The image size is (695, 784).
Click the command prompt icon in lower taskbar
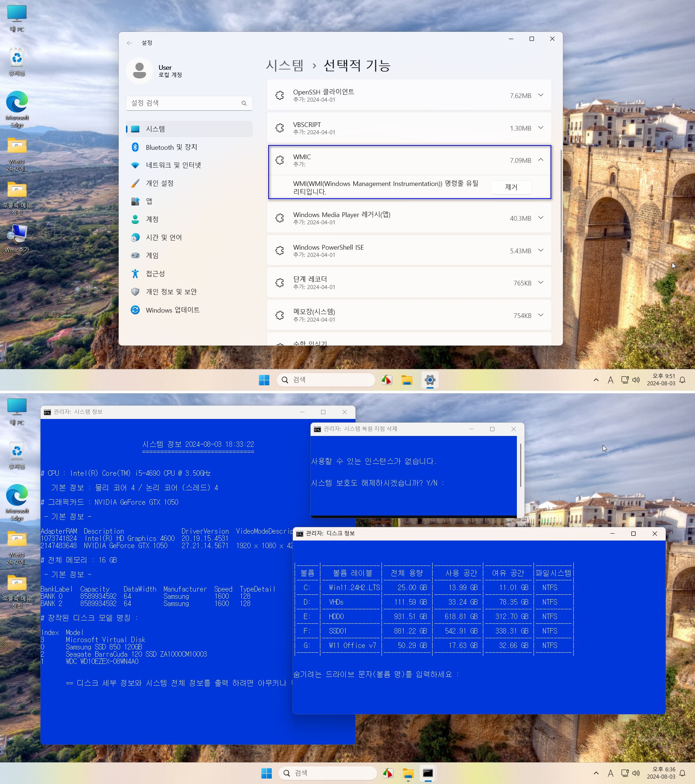click(x=428, y=773)
